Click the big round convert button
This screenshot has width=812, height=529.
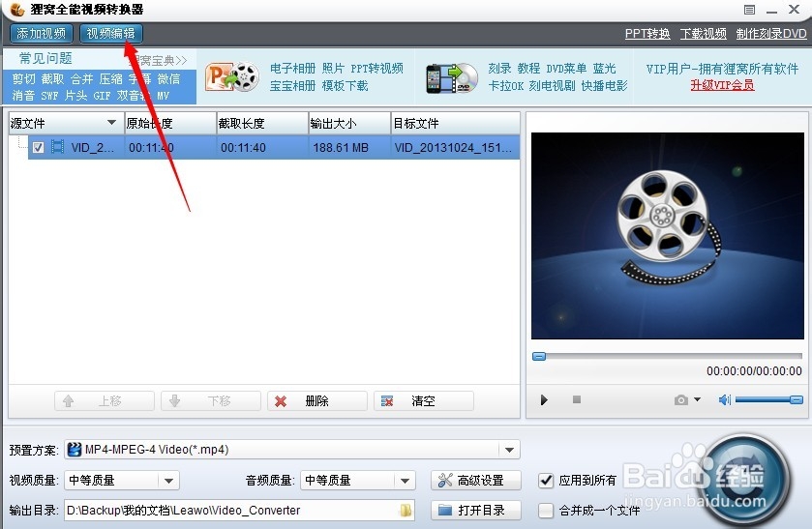(744, 482)
